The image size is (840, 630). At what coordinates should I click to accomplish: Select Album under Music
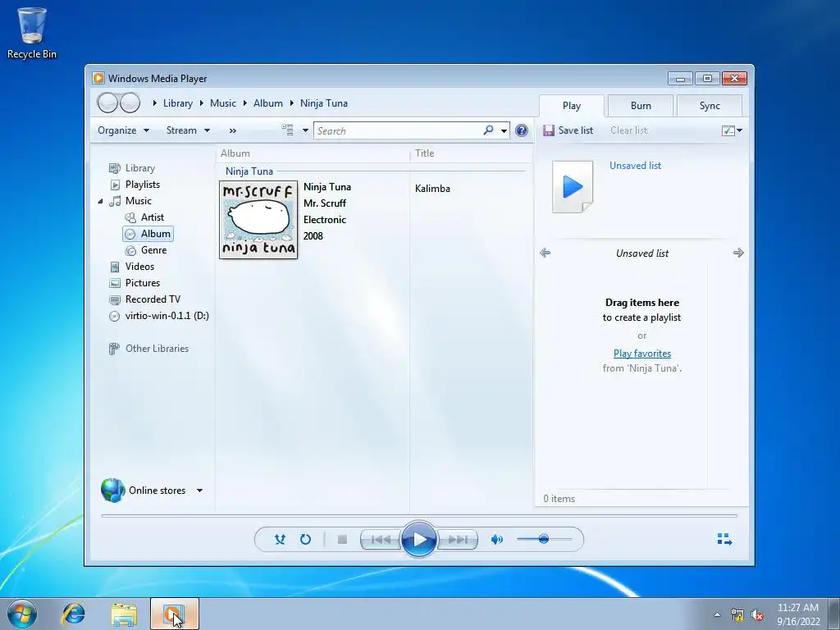[148, 234]
